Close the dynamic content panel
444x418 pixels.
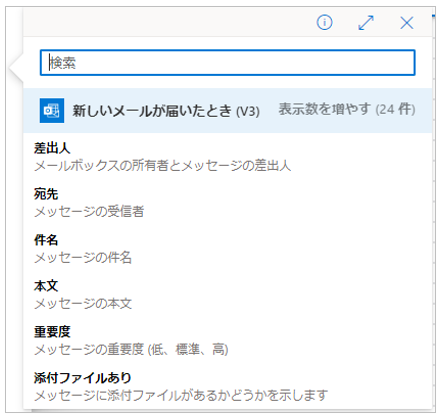pyautogui.click(x=407, y=23)
